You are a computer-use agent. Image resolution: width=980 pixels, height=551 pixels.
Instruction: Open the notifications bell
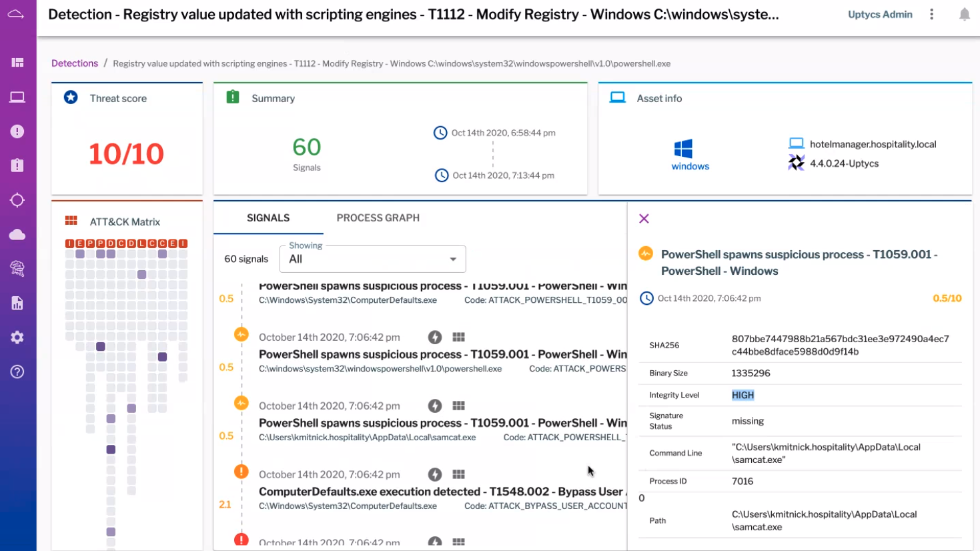coord(965,14)
